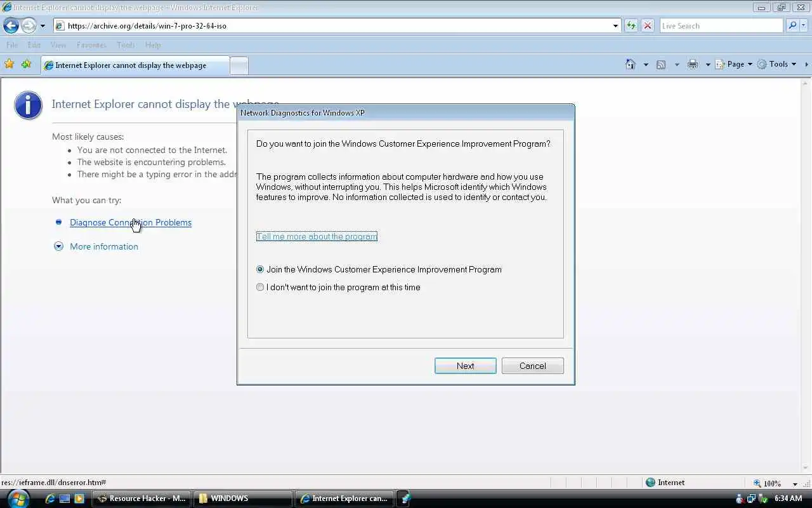The height and width of the screenshot is (508, 812).
Task: Expand the More information arrow icon
Action: pyautogui.click(x=58, y=246)
